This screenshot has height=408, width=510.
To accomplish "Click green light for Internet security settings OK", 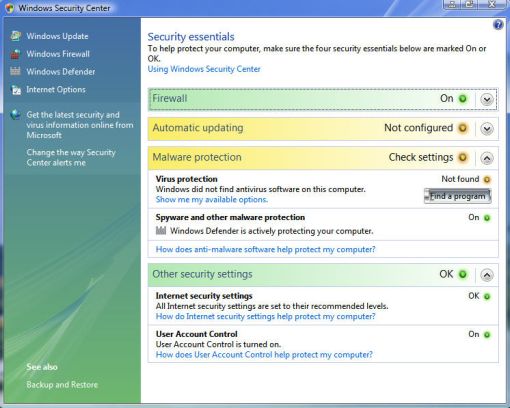I will point(487,296).
